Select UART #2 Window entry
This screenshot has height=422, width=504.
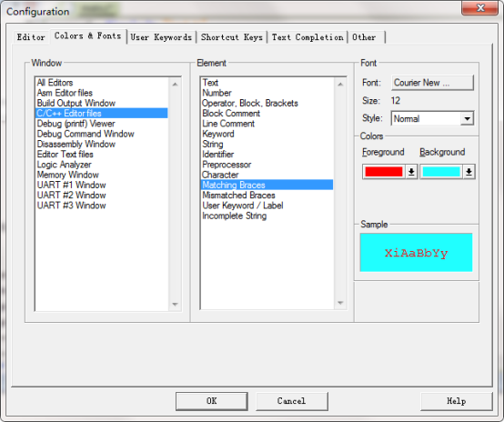click(x=101, y=196)
